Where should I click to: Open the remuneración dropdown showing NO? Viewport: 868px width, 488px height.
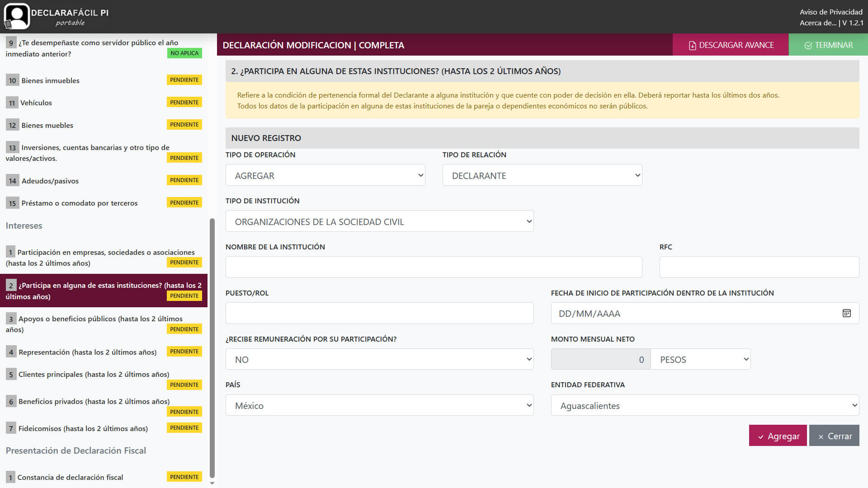pos(379,359)
